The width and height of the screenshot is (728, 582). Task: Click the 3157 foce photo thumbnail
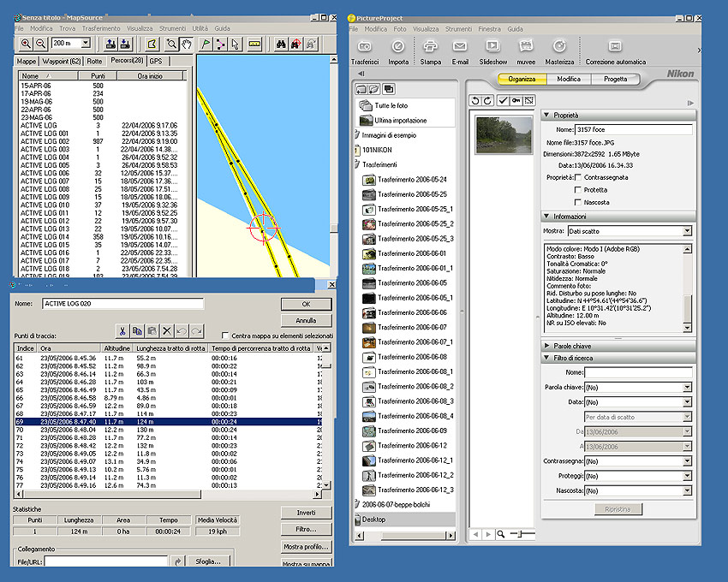(x=504, y=134)
